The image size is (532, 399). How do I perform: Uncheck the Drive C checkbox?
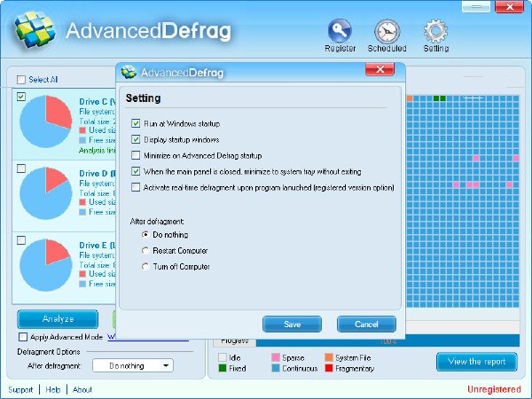(21, 97)
